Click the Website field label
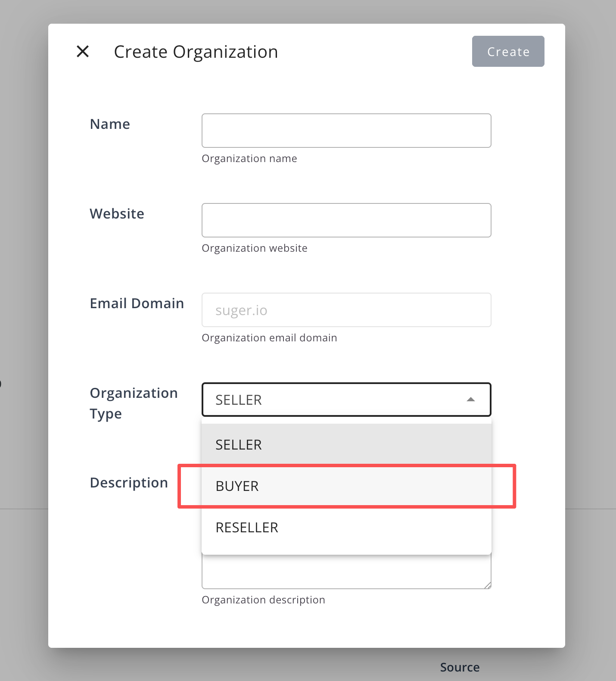This screenshot has width=616, height=681. coord(117,214)
